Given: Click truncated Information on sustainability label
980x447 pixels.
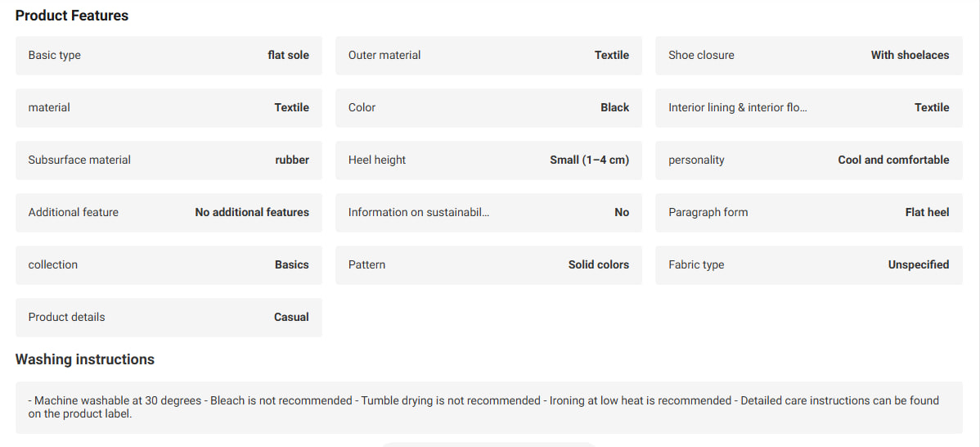Looking at the screenshot, I should (x=419, y=213).
